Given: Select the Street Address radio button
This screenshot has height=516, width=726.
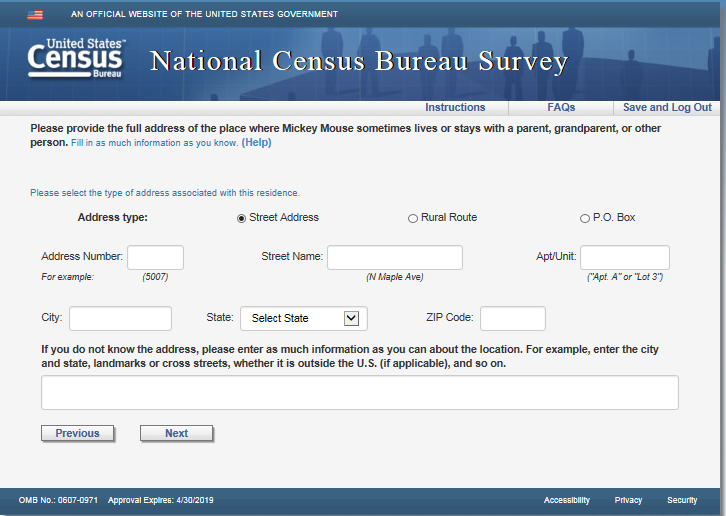Looking at the screenshot, I should pos(241,219).
